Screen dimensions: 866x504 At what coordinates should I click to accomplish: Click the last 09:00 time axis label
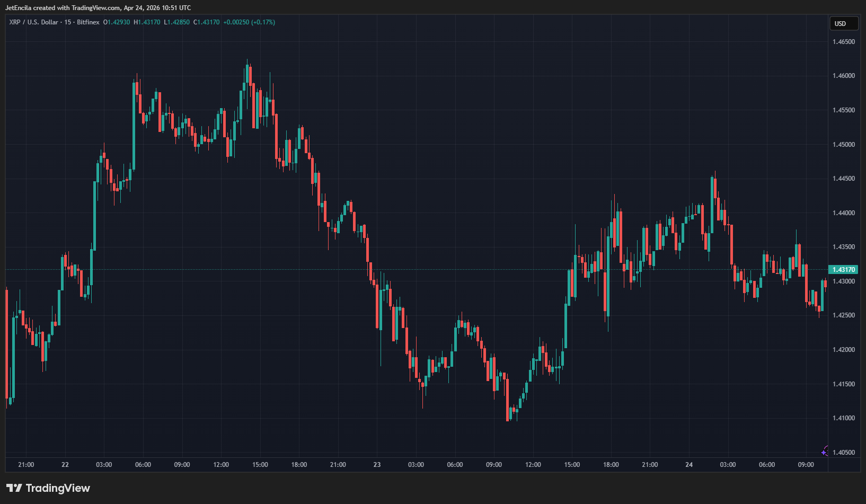tap(806, 465)
